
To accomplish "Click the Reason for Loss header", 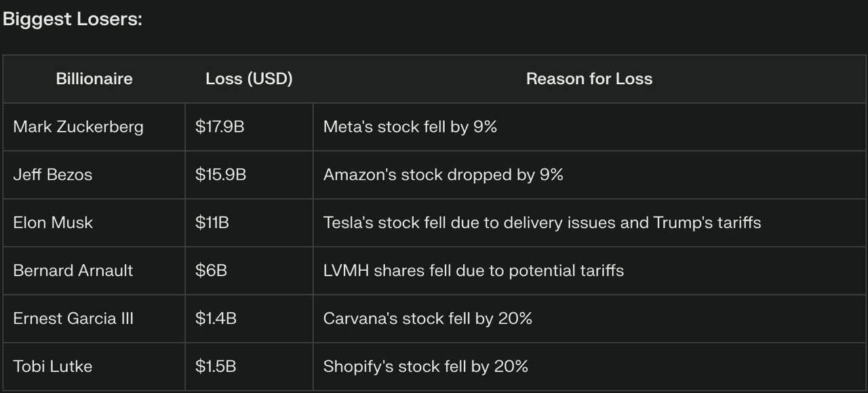I will (589, 79).
